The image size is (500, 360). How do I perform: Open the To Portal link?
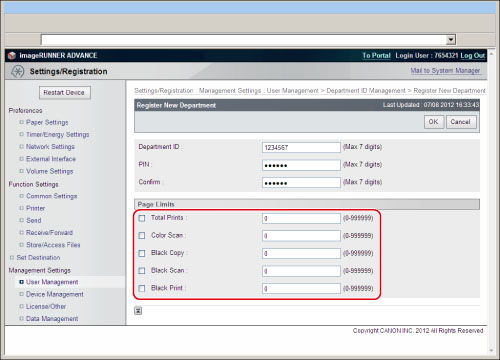376,56
